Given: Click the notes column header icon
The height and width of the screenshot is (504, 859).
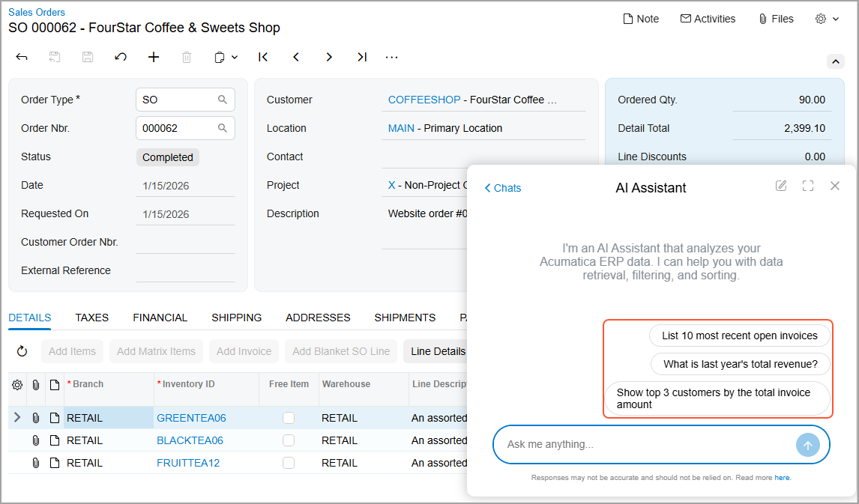Looking at the screenshot, I should tap(54, 385).
